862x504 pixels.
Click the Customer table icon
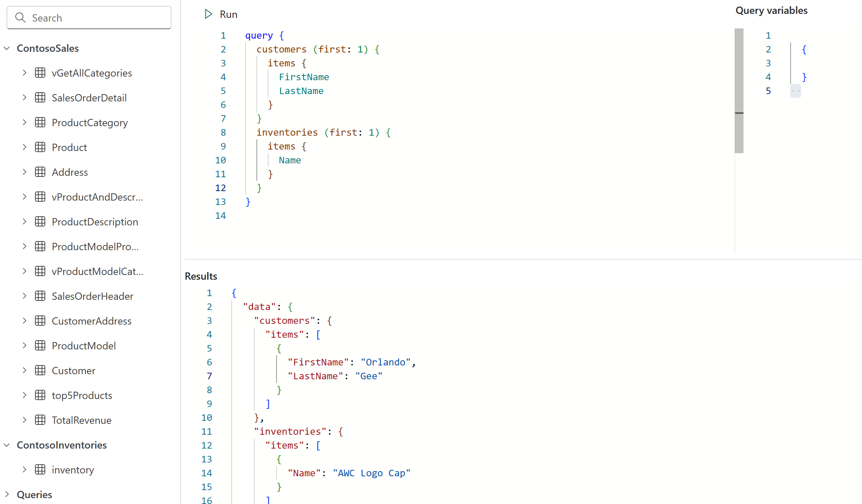40,371
